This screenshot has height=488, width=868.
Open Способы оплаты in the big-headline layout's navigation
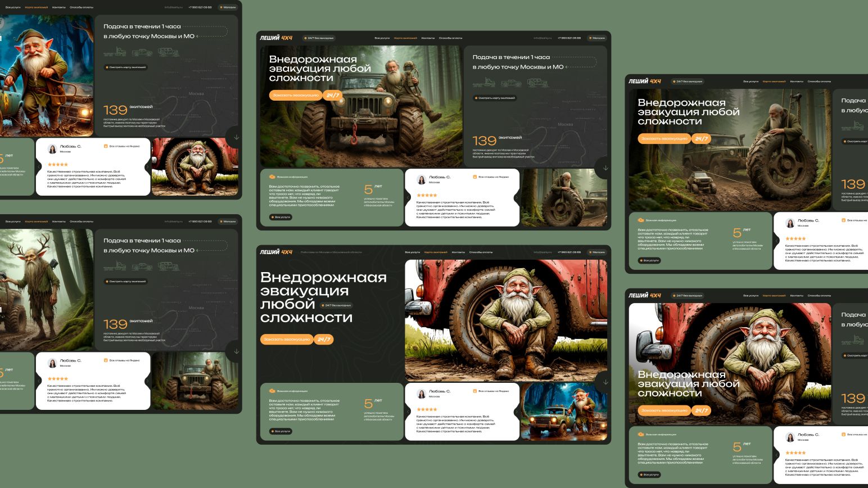click(x=481, y=252)
